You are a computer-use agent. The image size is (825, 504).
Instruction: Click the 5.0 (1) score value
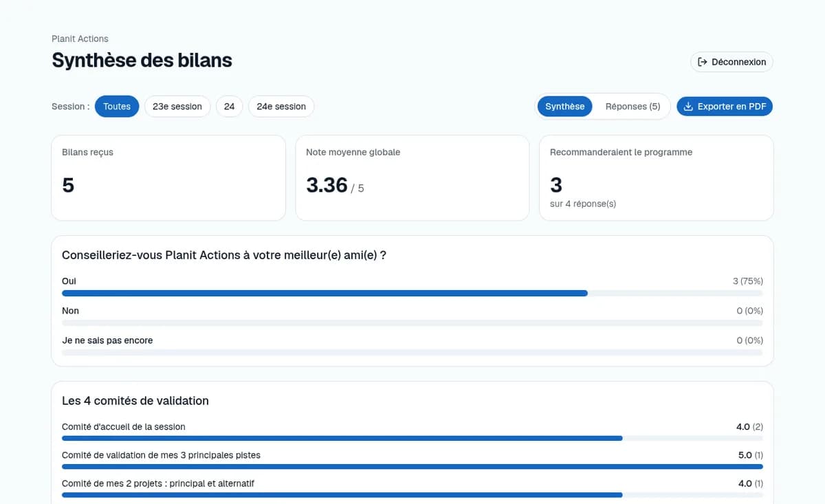click(750, 455)
